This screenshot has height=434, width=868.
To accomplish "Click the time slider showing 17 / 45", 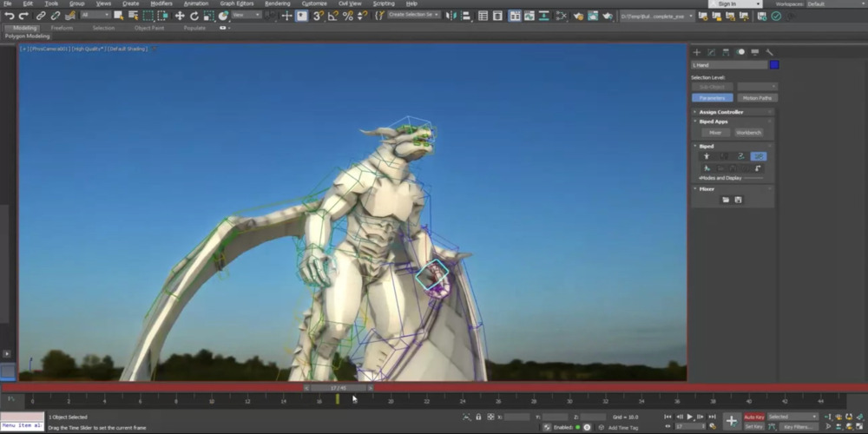I will [x=339, y=388].
